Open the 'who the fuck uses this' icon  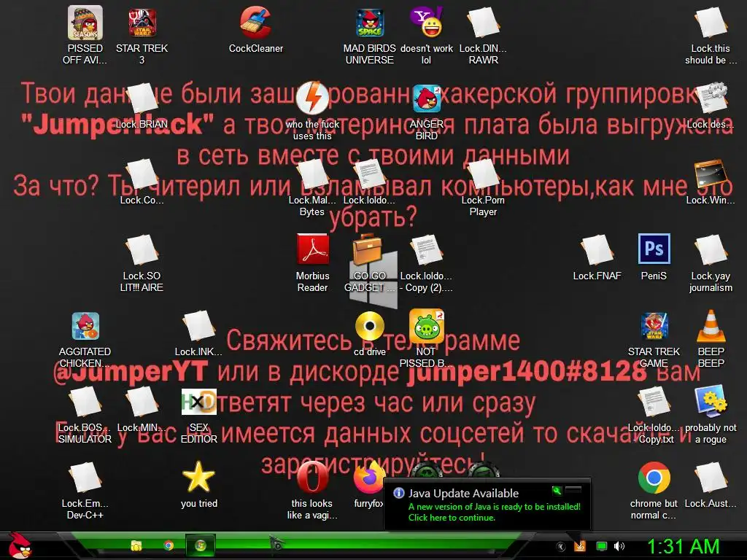[312, 98]
